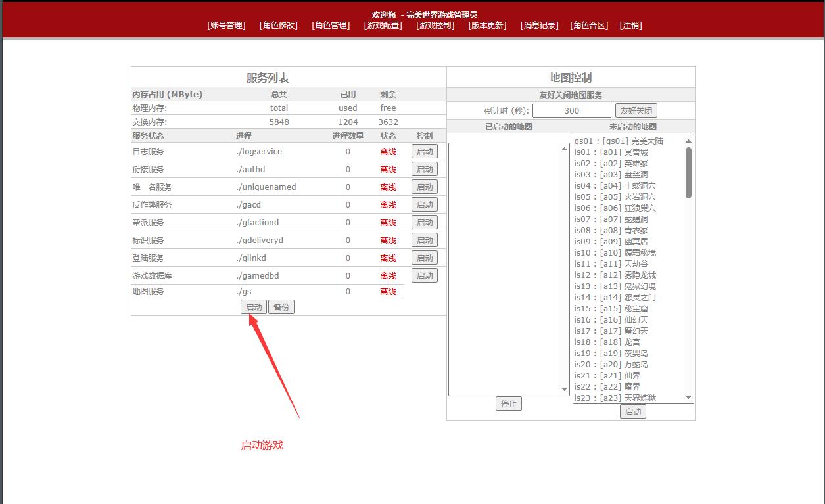Start the ./authd 衔接服务
This screenshot has width=825, height=504.
tap(425, 170)
